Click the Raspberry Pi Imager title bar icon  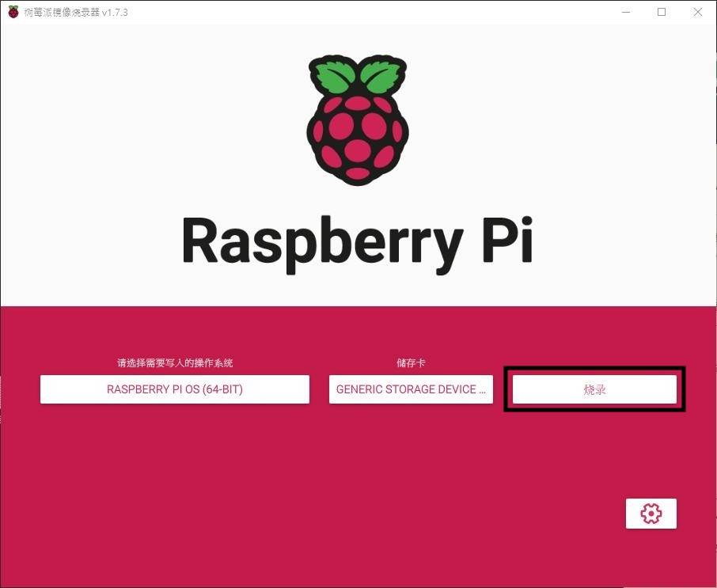[13, 12]
